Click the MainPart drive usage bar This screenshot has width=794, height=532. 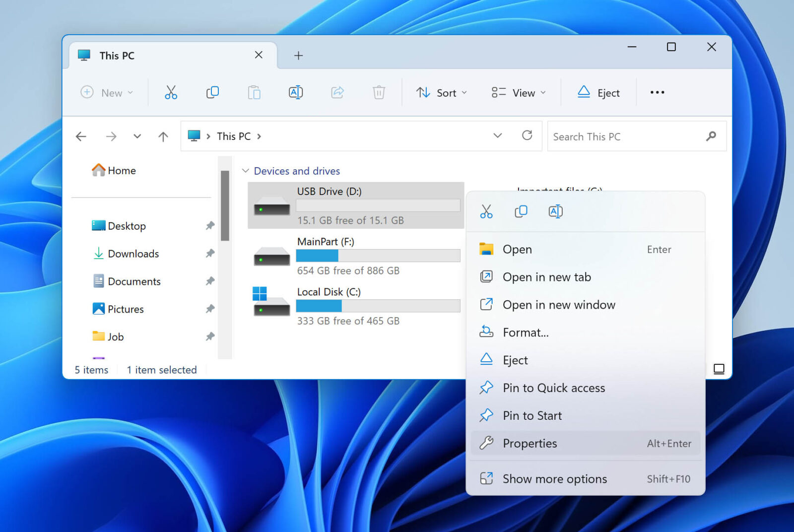tap(378, 255)
